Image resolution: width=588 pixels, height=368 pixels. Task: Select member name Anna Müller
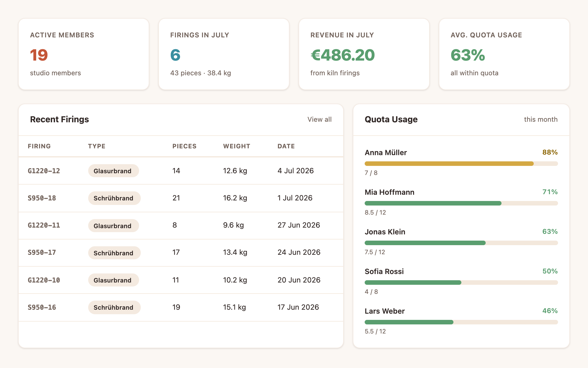tap(386, 153)
